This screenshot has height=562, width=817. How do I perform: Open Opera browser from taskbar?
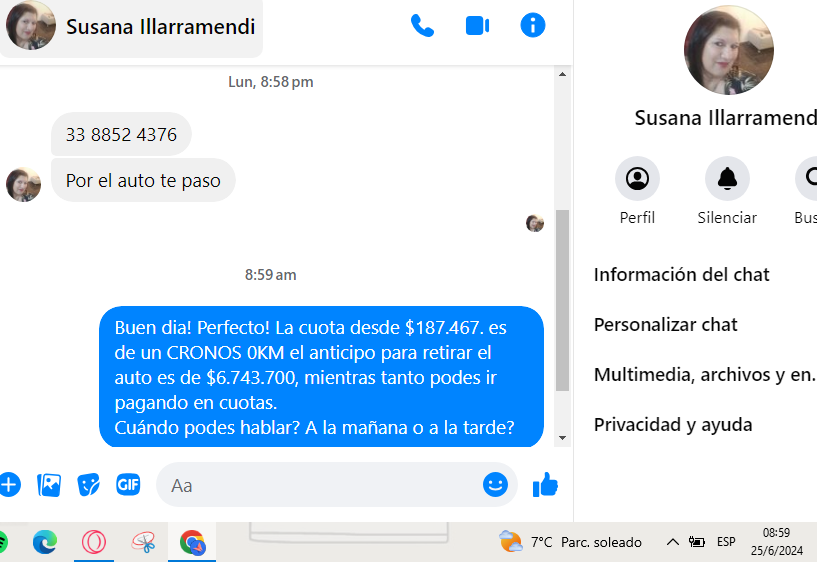point(94,542)
